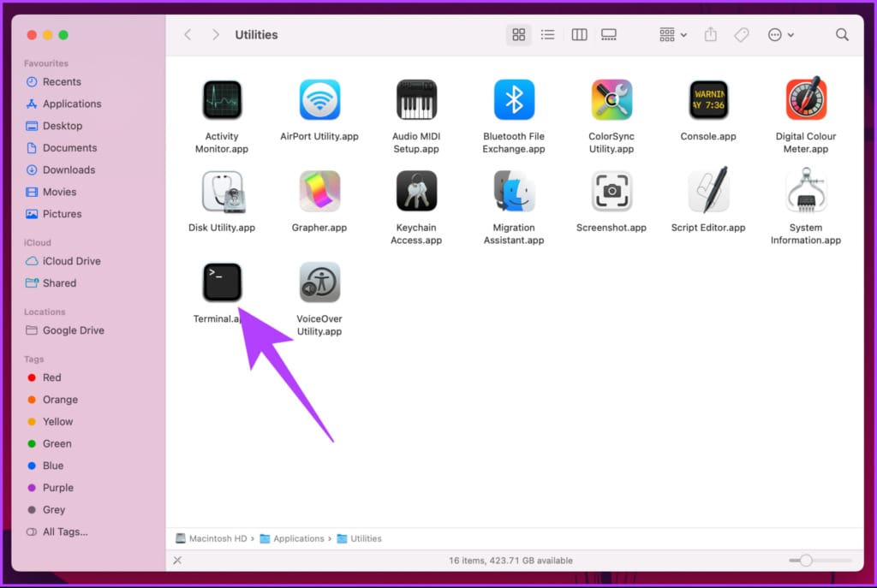Open ColorSync Utility app icon
Image resolution: width=877 pixels, height=588 pixels.
(612, 100)
